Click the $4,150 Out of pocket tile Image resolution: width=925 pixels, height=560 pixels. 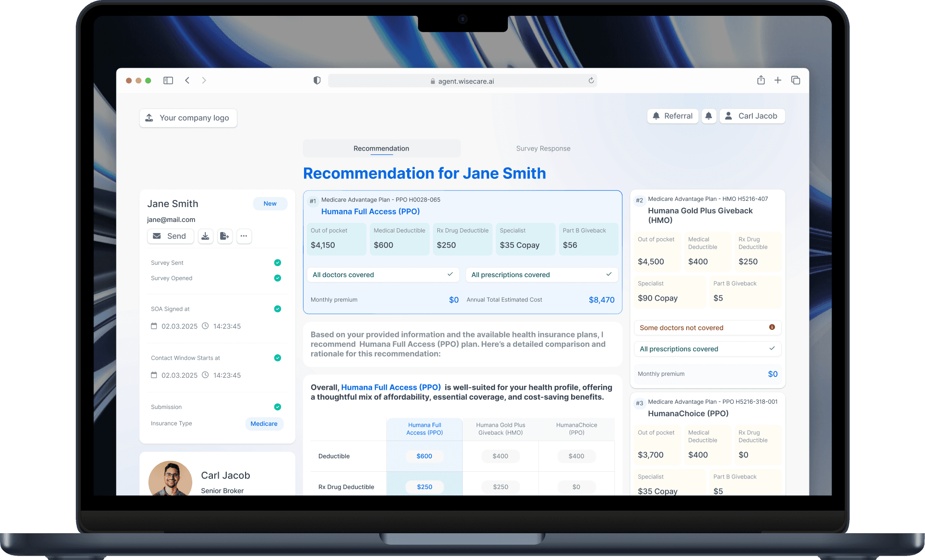[336, 239]
